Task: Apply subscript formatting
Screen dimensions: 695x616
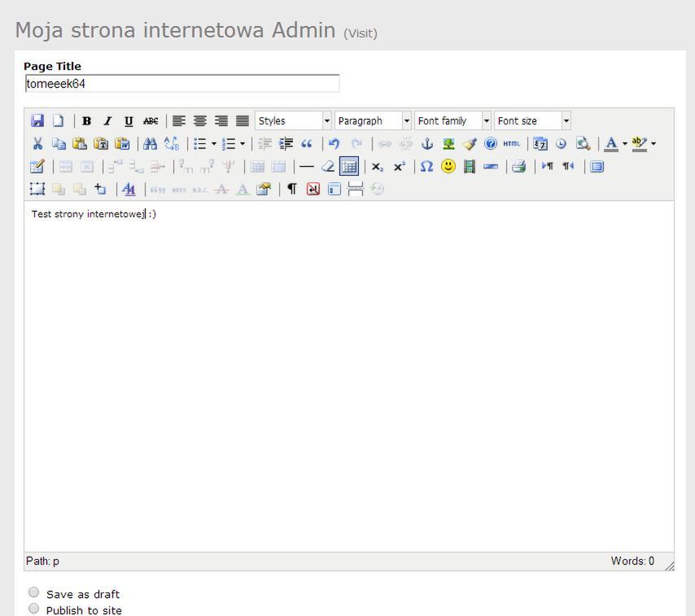Action: point(377,167)
